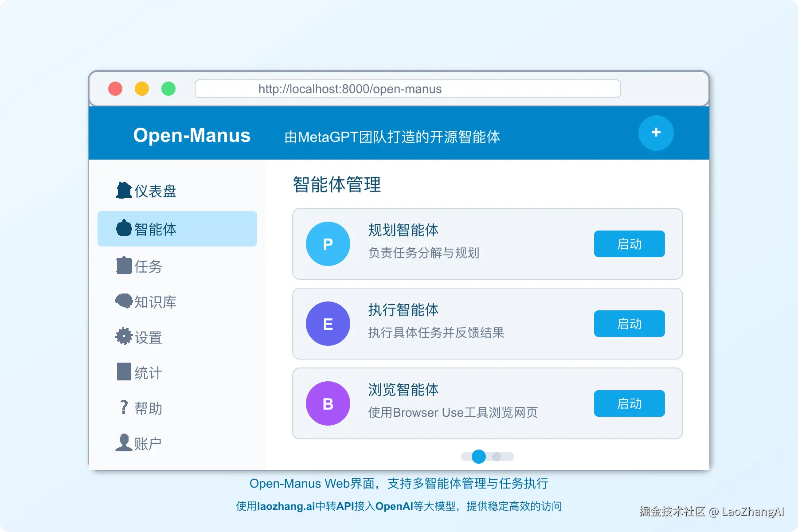Launch 浏览智能体 with its 启动 button
Viewport: 798px width, 532px height.
(x=629, y=403)
